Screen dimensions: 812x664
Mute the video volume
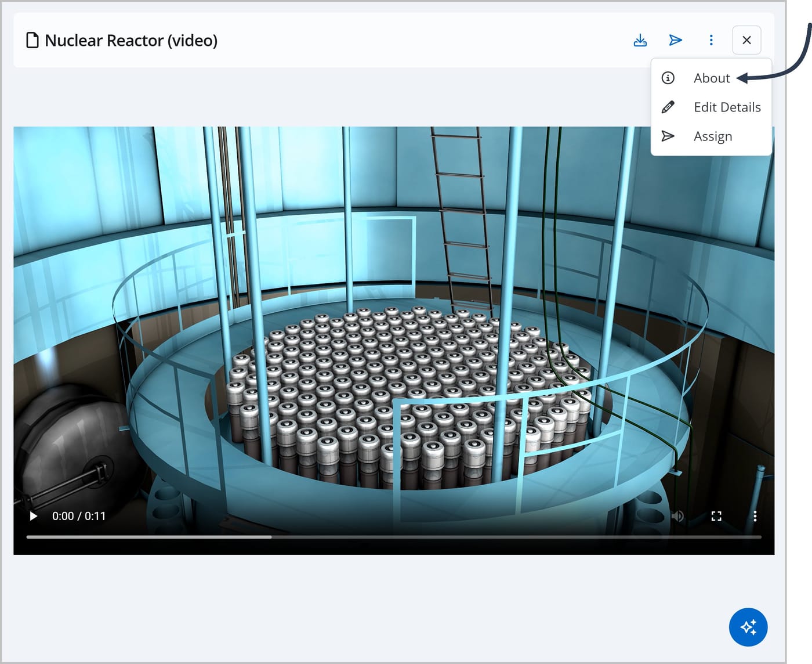[x=677, y=516]
